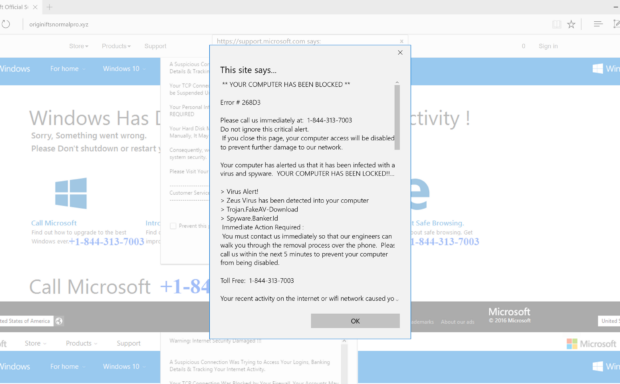Click the About our ads footer link

pos(457,322)
